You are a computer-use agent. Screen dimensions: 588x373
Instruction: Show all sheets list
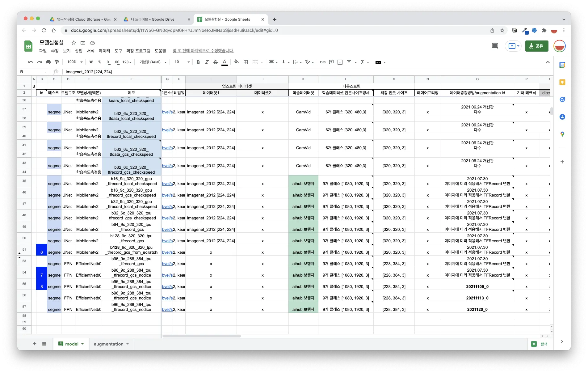coord(44,344)
